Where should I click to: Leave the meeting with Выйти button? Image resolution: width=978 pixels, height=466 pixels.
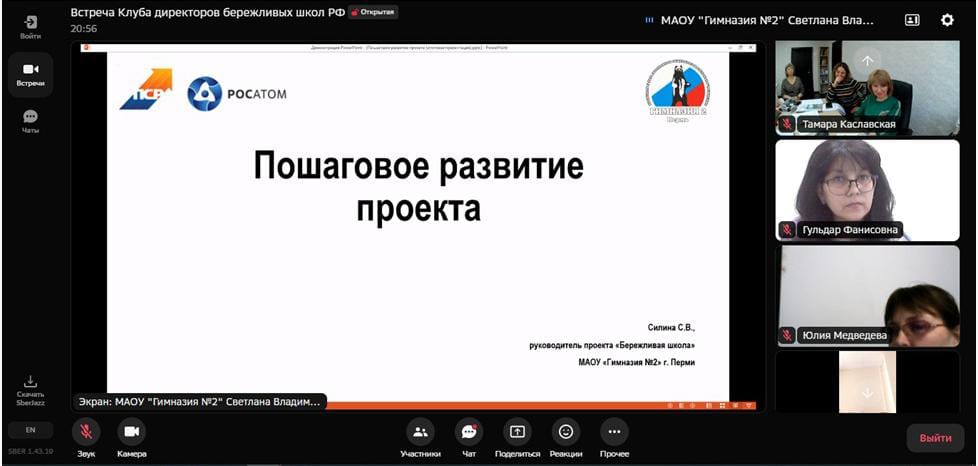[935, 438]
